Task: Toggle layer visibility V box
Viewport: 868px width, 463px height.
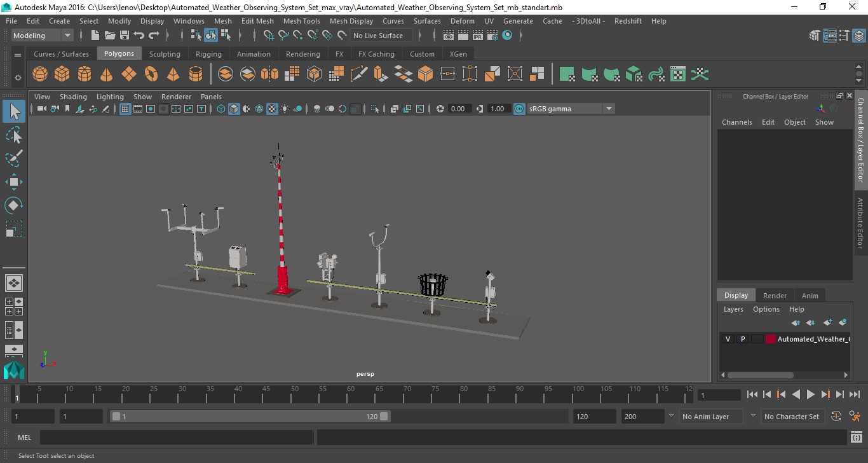Action: click(x=728, y=339)
